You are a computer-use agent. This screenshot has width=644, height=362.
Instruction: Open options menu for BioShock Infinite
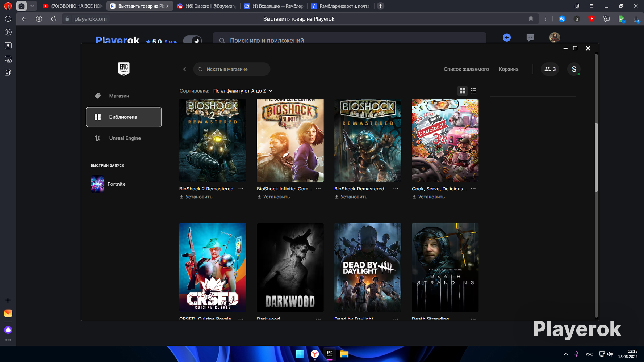pos(318,189)
